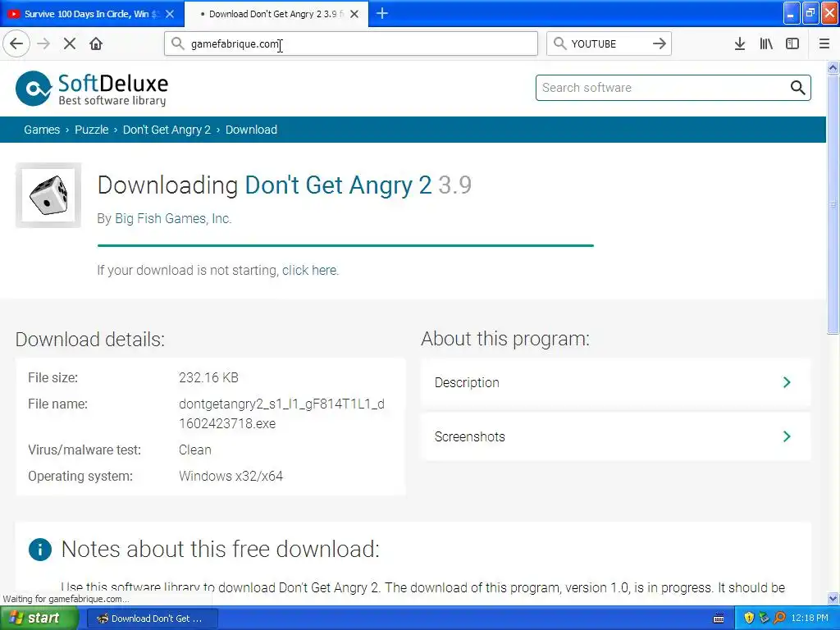The width and height of the screenshot is (840, 630).
Task: Click the SoftDeluxe logo
Action: [92, 89]
